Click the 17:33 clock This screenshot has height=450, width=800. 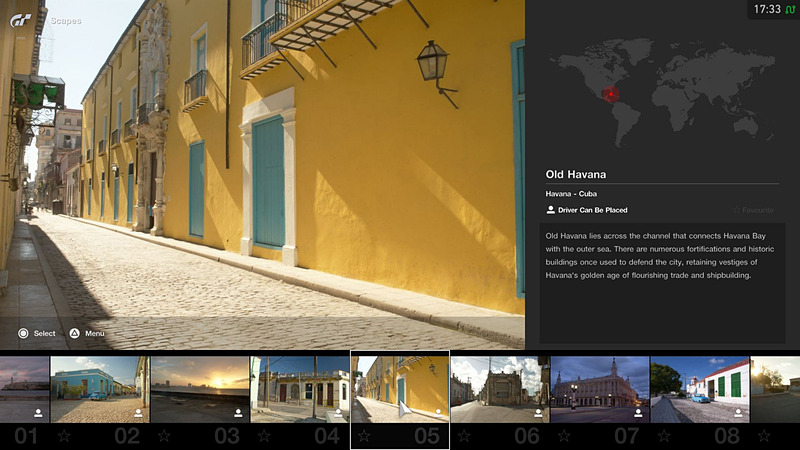click(x=767, y=9)
